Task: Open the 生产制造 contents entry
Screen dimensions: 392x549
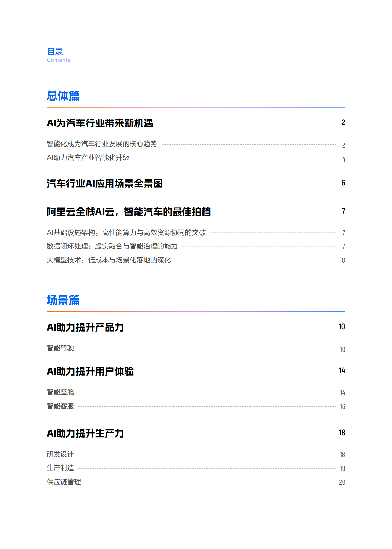Action: click(60, 468)
